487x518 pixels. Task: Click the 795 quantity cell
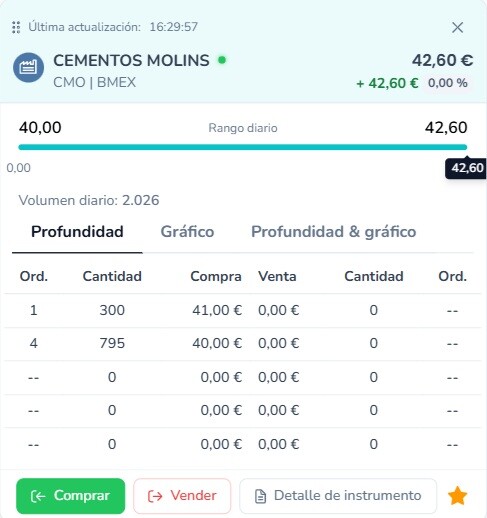(x=112, y=343)
